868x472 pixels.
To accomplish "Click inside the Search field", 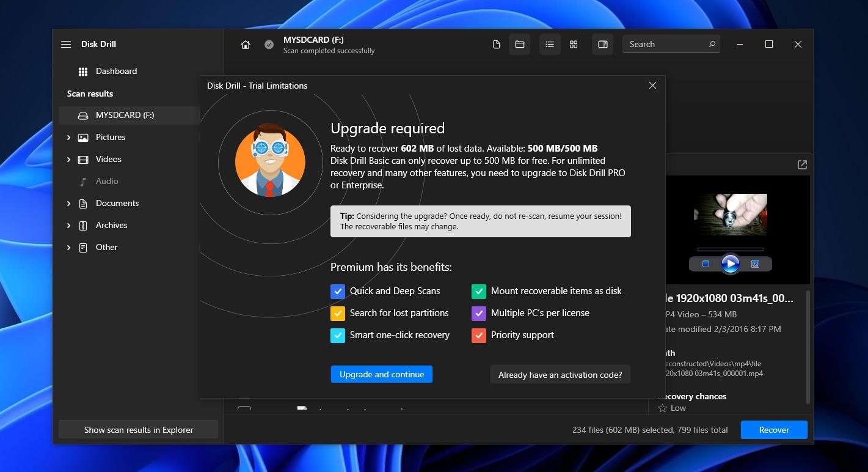I will point(666,43).
